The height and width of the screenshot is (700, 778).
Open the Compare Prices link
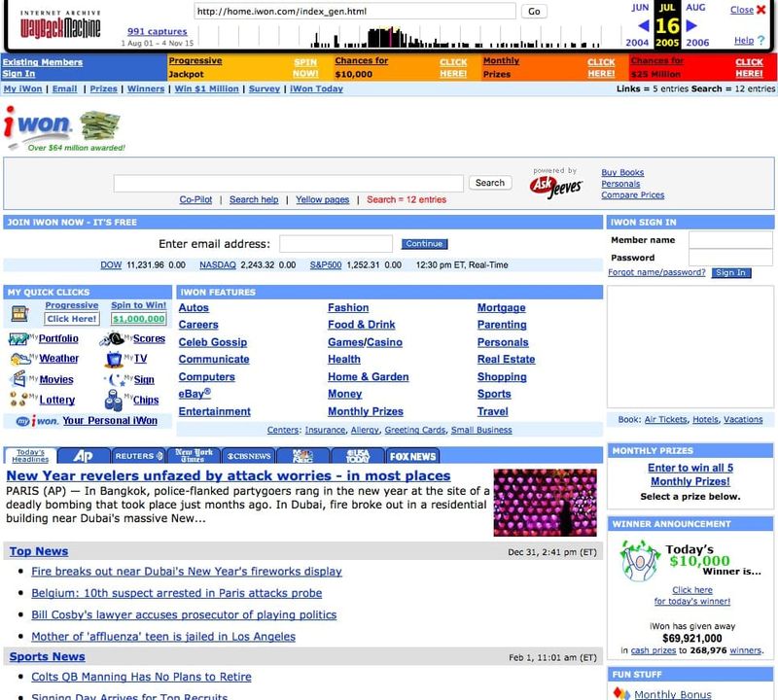tap(633, 195)
